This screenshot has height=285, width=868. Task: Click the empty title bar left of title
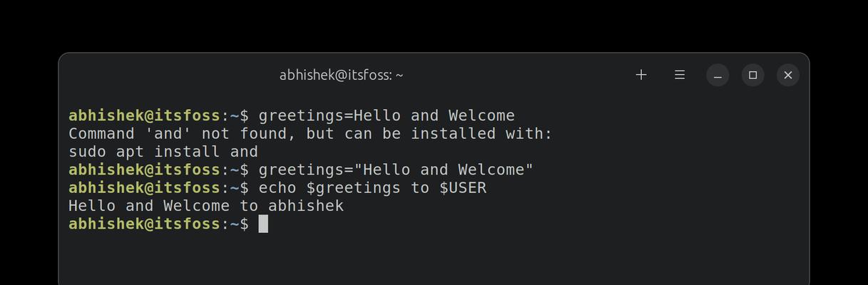(168, 75)
